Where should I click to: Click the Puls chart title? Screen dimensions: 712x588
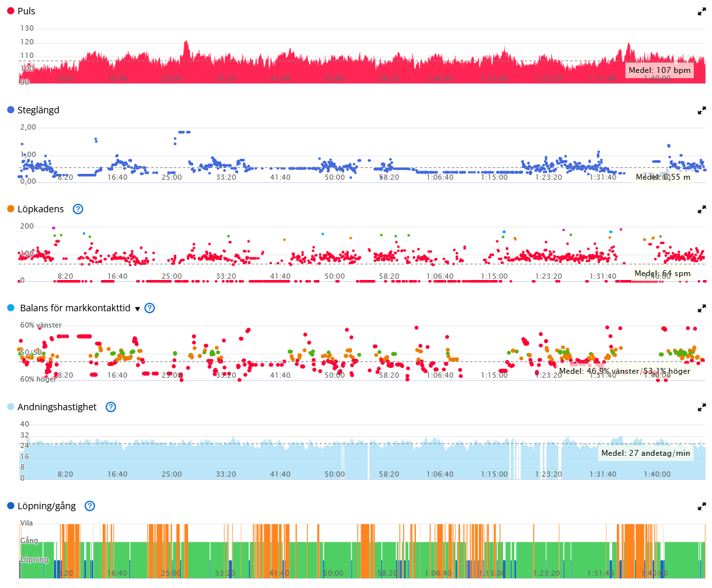tap(26, 11)
